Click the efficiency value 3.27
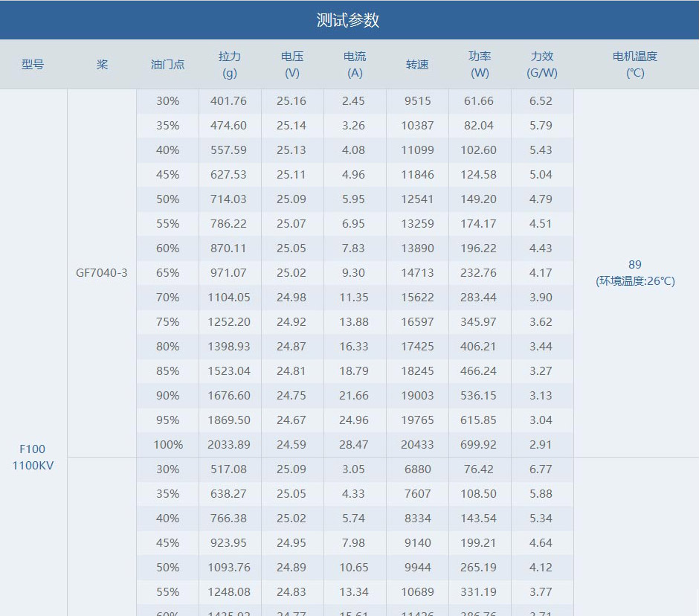 [x=541, y=370]
